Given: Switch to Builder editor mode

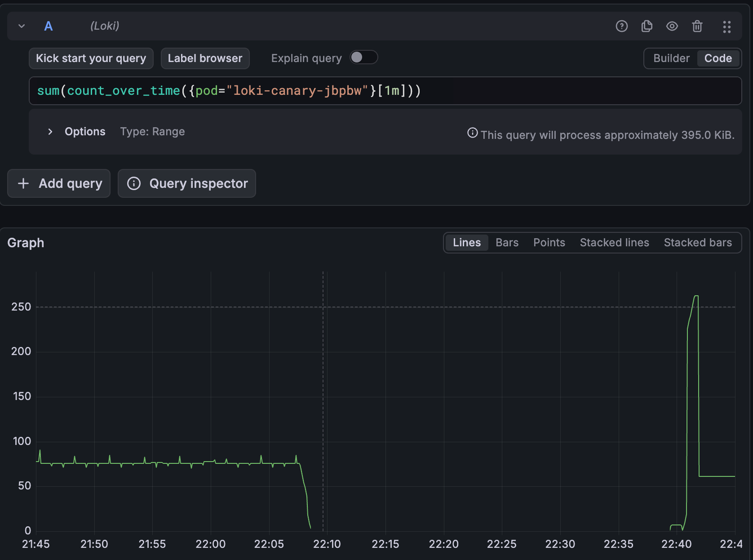Looking at the screenshot, I should coord(671,58).
